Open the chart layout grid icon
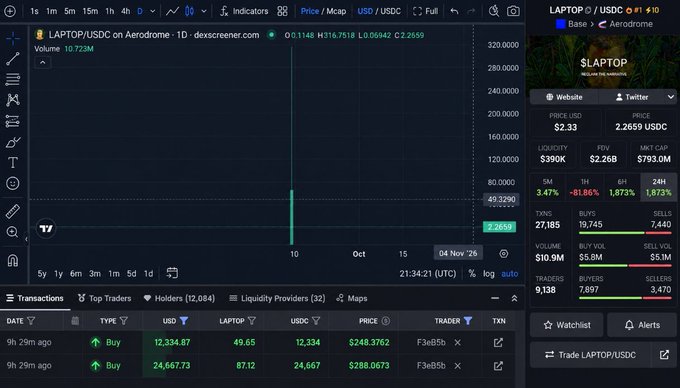 282,11
